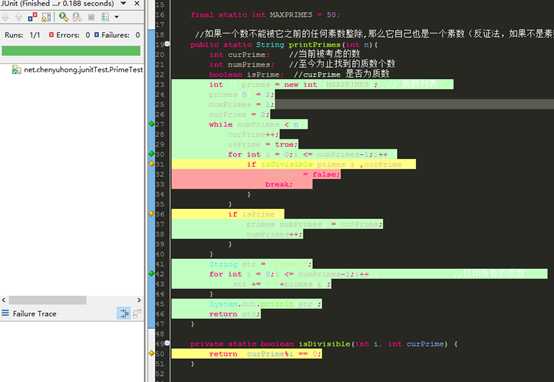Click Rerun Test Failures First icon
The height and width of the screenshot is (382, 554).
(x=77, y=17)
